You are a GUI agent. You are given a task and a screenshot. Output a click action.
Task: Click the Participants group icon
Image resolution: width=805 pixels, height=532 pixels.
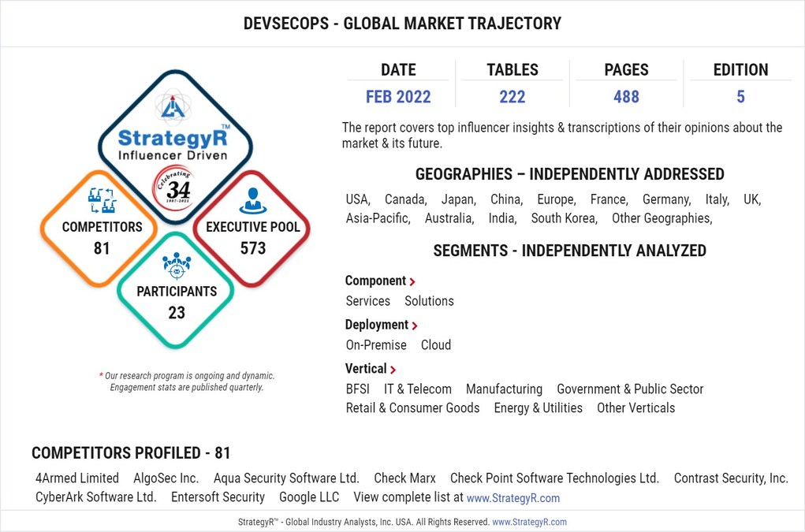[177, 266]
